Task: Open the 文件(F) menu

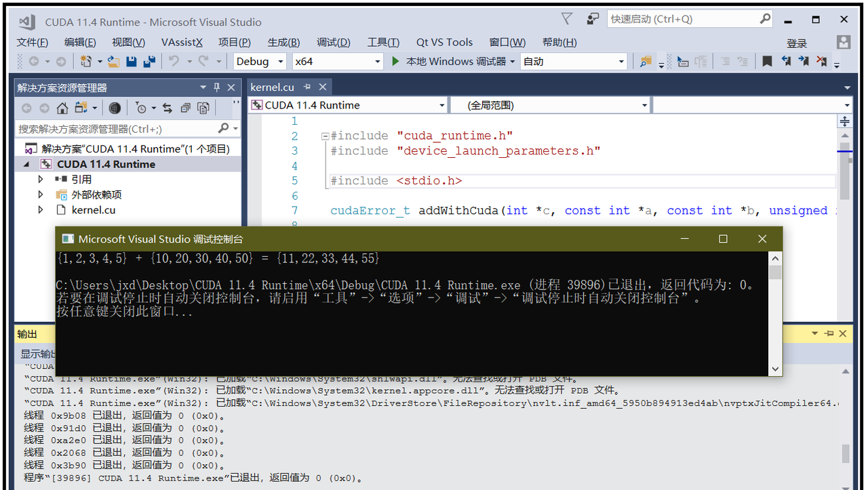Action: click(x=32, y=42)
